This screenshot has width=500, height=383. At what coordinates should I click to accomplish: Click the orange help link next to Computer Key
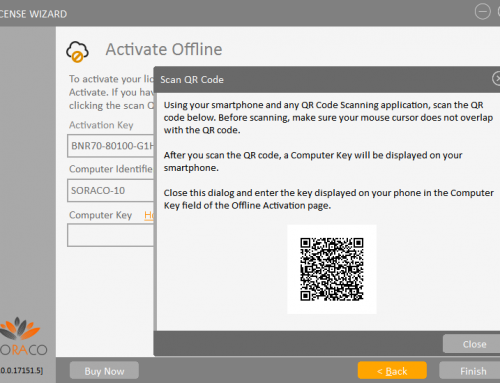click(x=149, y=215)
